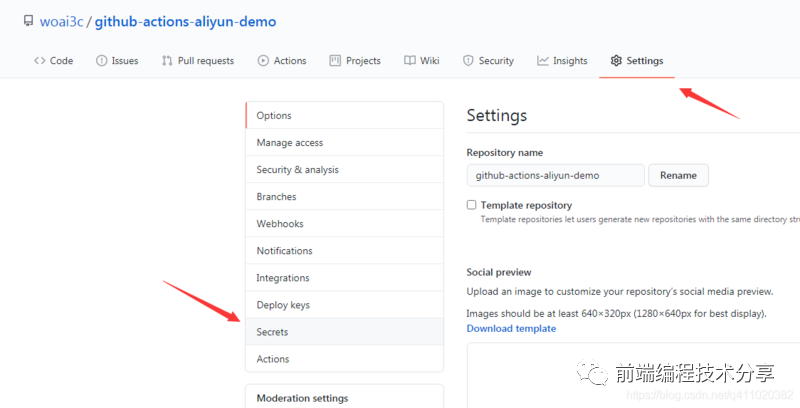800x408 pixels.
Task: Click the Rename button
Action: pyautogui.click(x=678, y=175)
